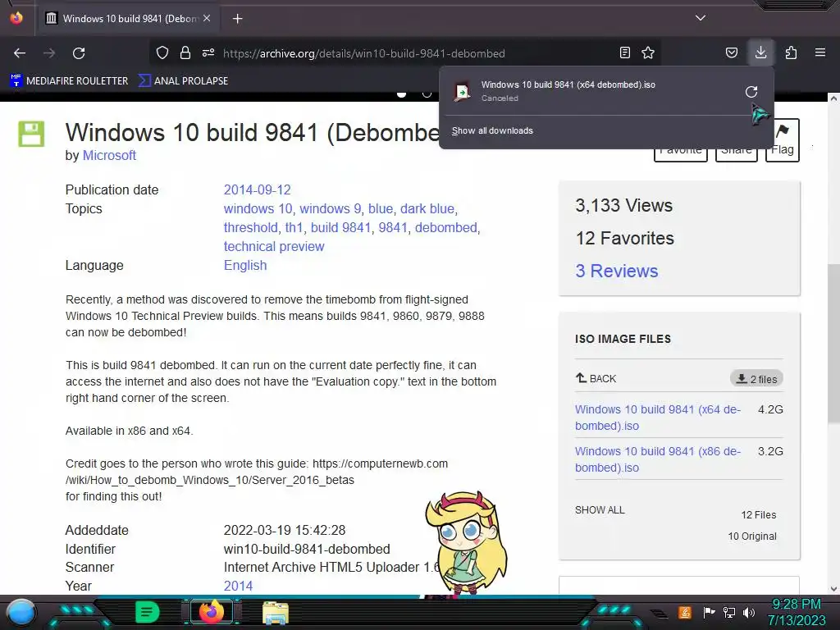This screenshot has height=630, width=840.
Task: Open site permissions icon in address bar
Action: [208, 53]
